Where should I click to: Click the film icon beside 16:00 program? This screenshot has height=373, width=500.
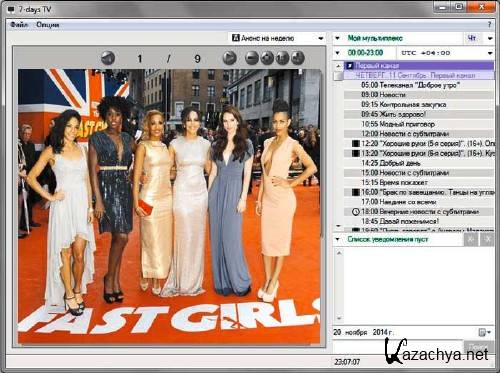356,192
